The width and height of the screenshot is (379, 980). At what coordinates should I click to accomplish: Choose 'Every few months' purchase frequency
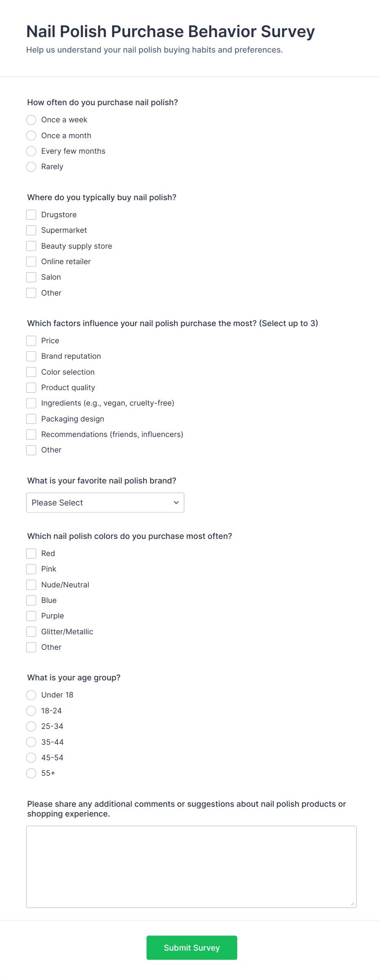[31, 151]
